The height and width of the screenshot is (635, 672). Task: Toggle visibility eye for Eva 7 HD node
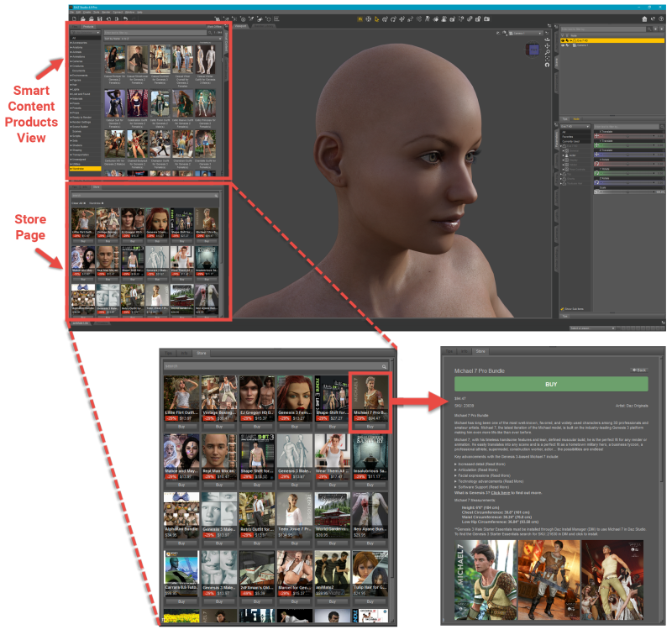pyautogui.click(x=562, y=39)
